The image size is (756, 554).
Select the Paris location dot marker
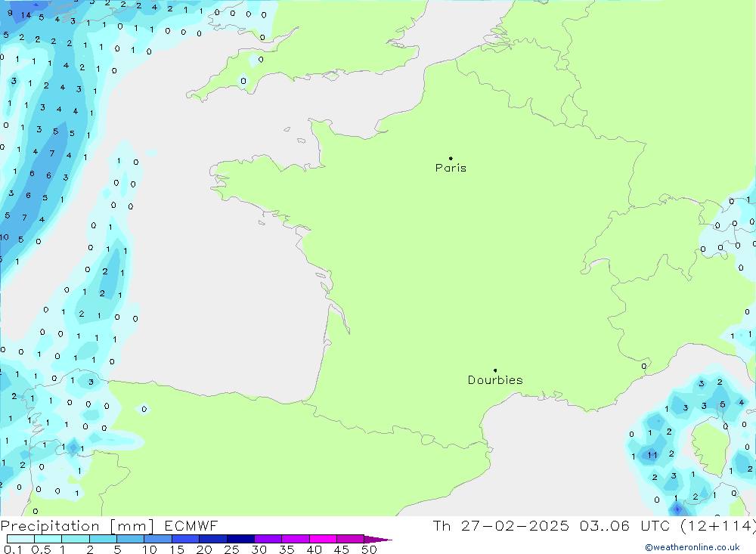451,158
